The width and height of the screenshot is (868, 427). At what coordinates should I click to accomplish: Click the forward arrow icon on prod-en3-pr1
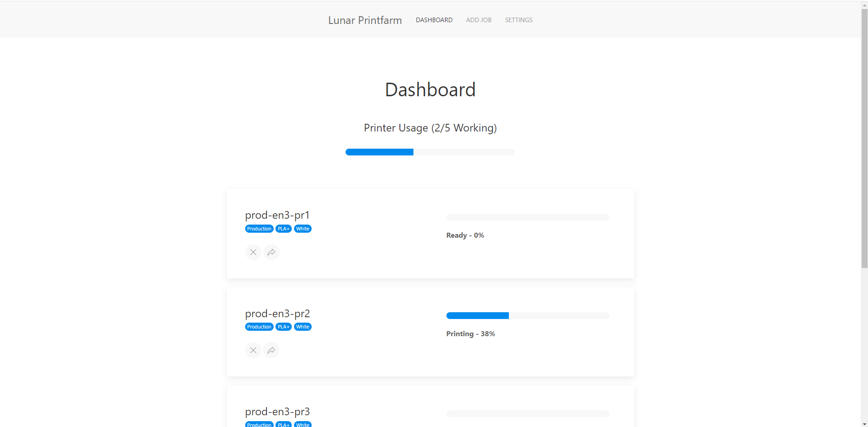click(x=271, y=252)
